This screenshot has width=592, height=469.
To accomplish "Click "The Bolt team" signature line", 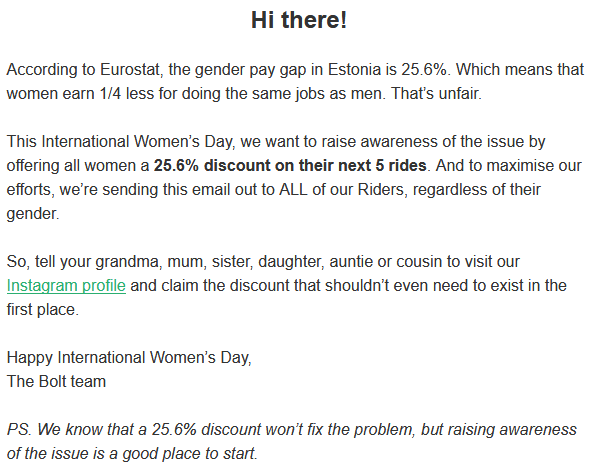I will pos(56,381).
